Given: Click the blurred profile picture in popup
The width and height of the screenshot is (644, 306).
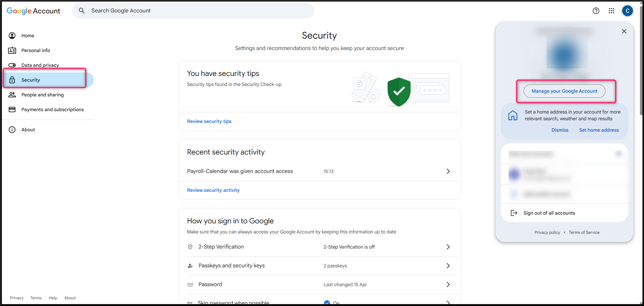Looking at the screenshot, I should point(565,54).
